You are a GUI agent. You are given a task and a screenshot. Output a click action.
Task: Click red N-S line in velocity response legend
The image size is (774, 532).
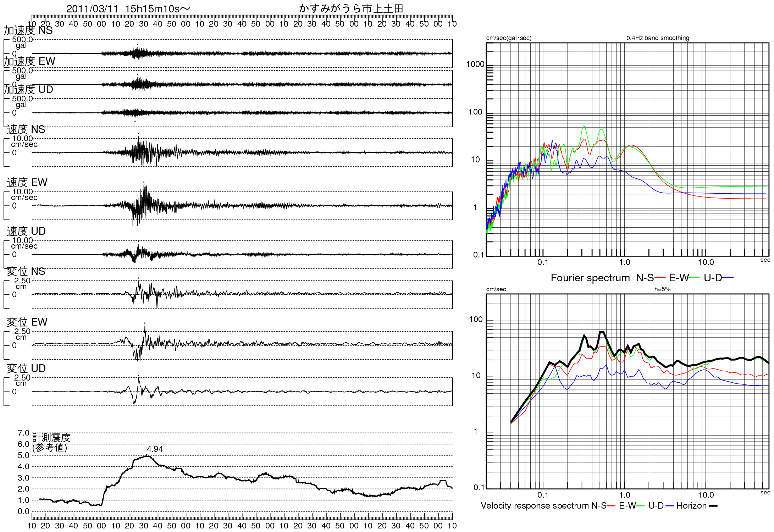[x=611, y=506]
